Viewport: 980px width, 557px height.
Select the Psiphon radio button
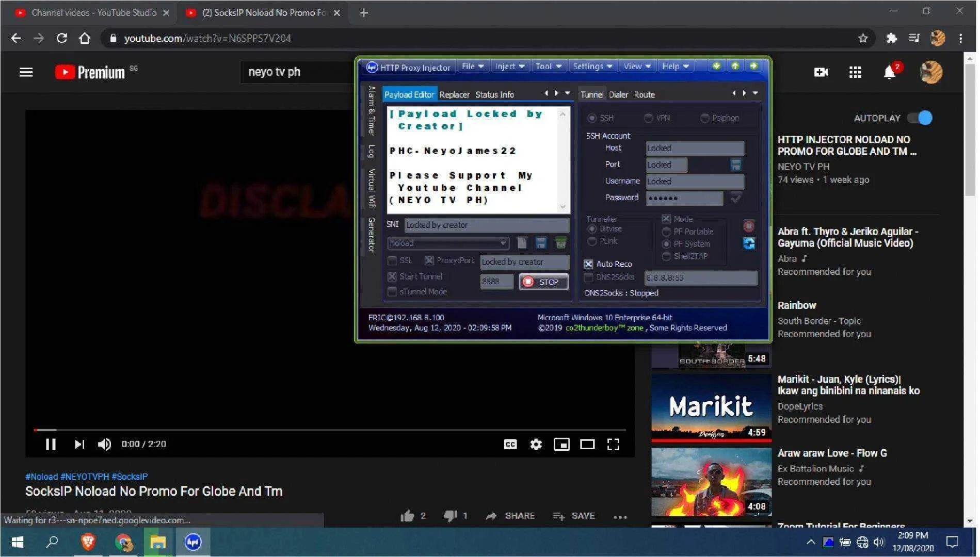pos(704,118)
